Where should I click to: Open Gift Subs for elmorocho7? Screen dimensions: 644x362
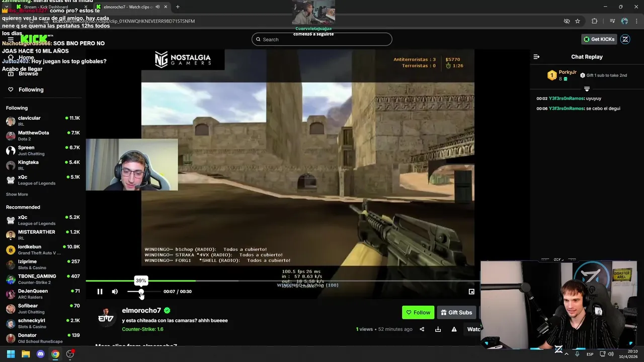[456, 312]
